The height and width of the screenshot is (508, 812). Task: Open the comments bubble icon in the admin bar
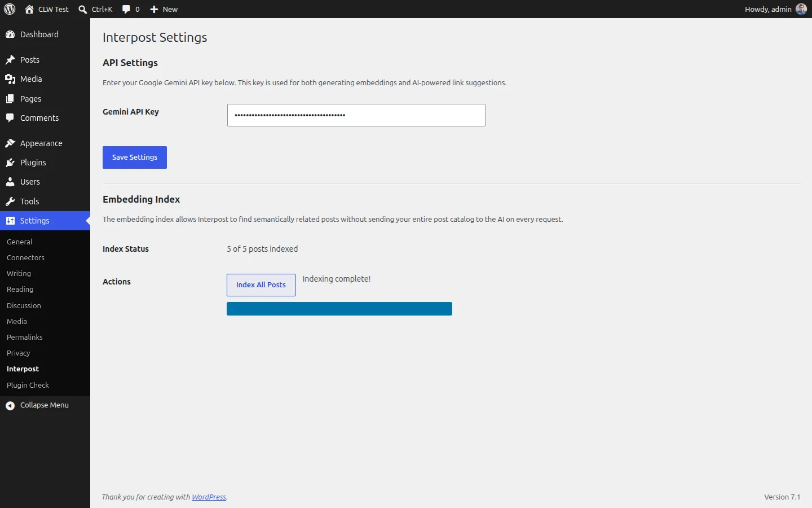(x=126, y=9)
